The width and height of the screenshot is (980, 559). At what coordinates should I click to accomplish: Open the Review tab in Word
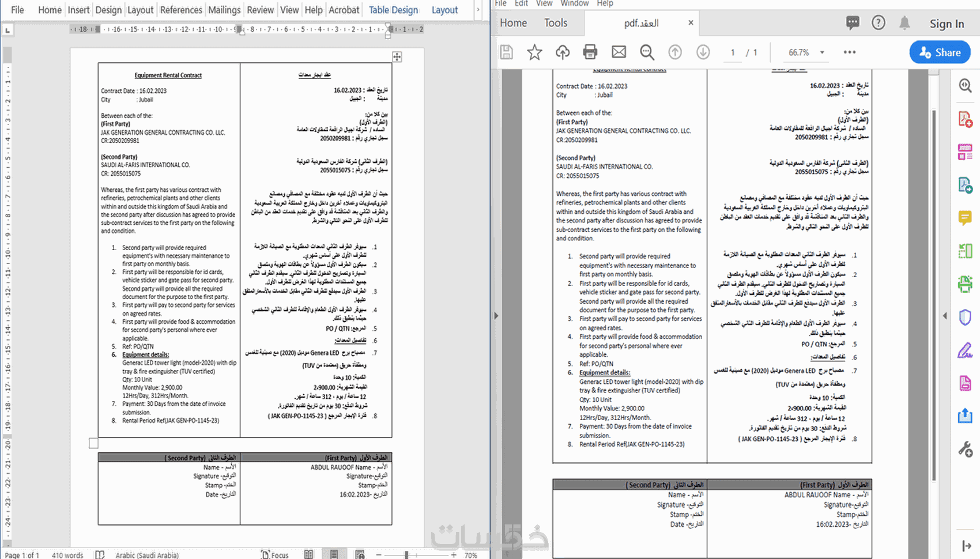[260, 10]
